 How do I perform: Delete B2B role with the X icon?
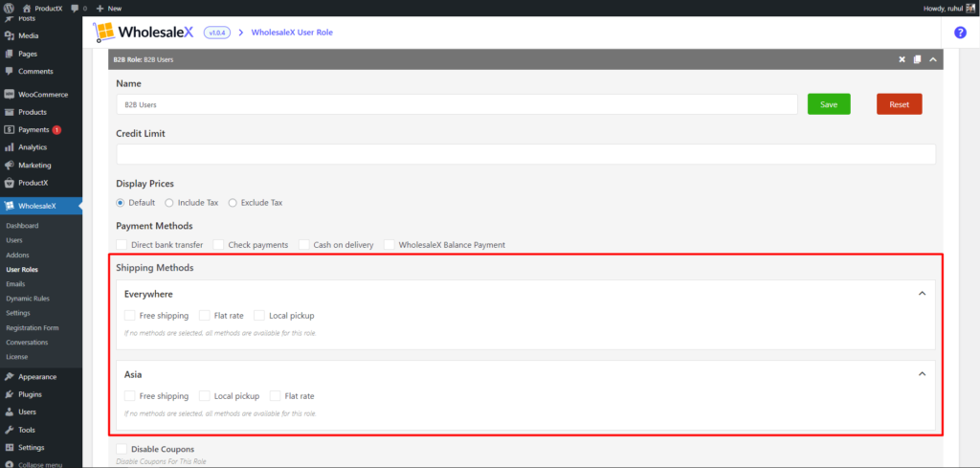[902, 59]
